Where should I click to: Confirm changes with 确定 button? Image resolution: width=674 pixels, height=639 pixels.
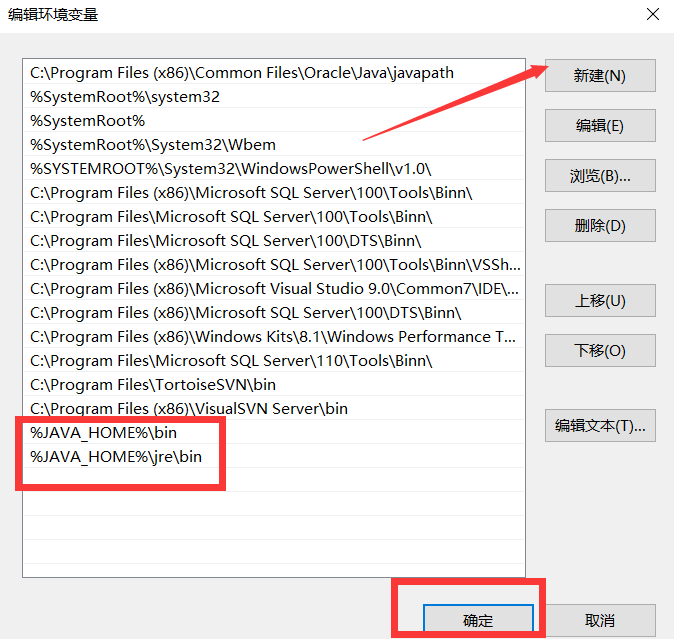478,620
